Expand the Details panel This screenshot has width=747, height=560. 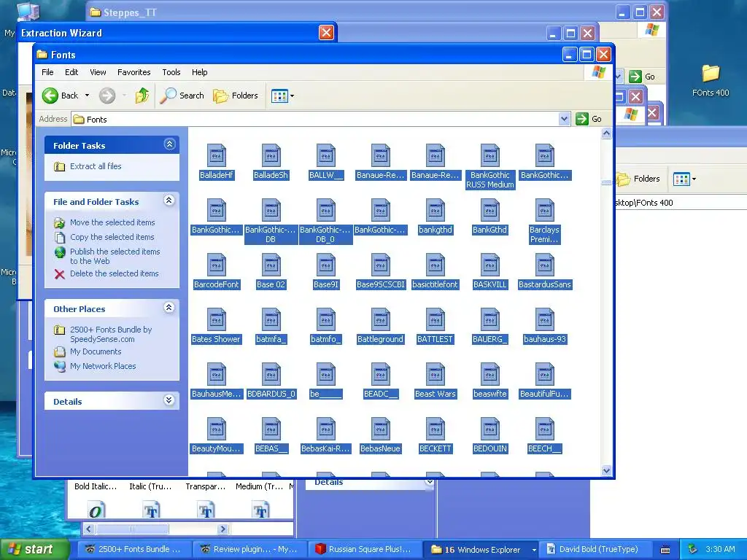pos(169,400)
